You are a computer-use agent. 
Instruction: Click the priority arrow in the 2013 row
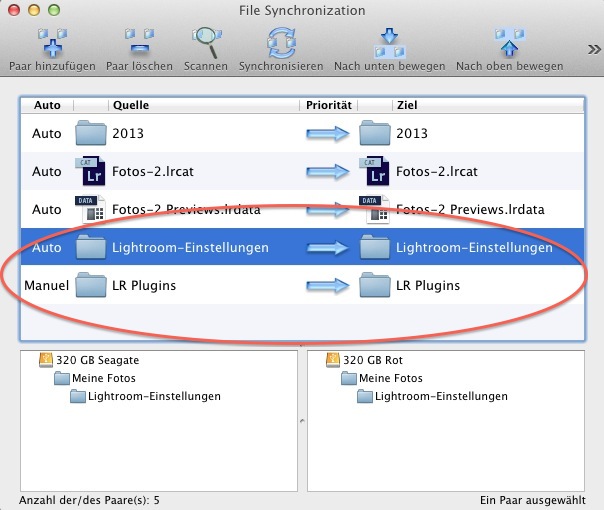point(327,134)
